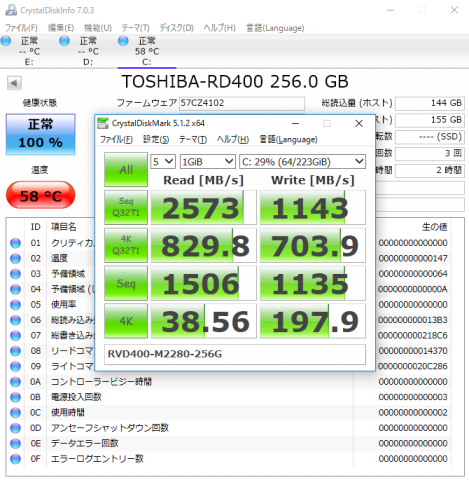Open the test count dropdown showing 5
469x480 pixels.
163,162
